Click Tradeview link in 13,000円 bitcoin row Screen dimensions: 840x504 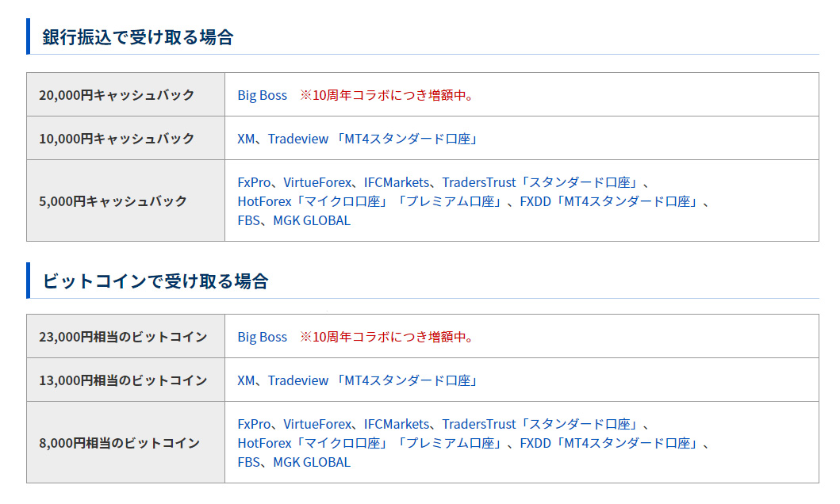point(297,380)
